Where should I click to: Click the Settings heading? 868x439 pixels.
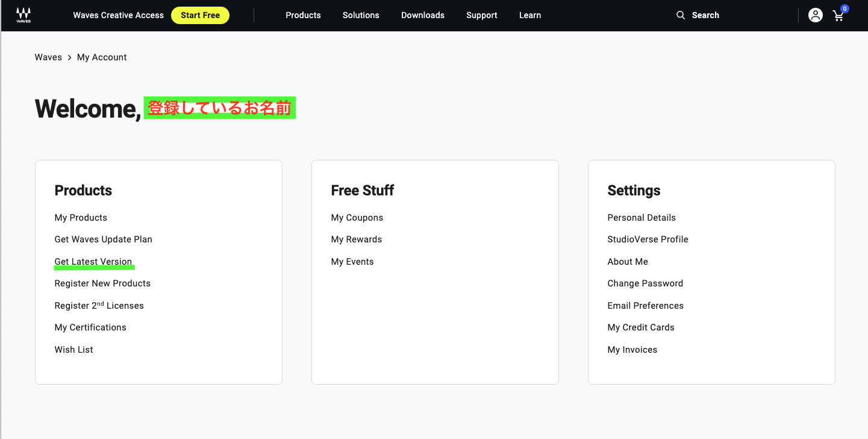[634, 191]
